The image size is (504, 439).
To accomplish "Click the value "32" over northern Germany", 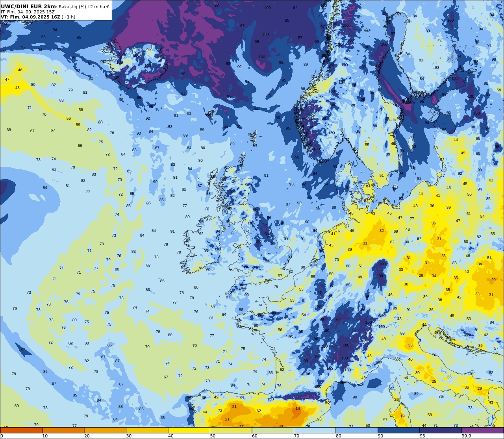I will click(382, 231).
